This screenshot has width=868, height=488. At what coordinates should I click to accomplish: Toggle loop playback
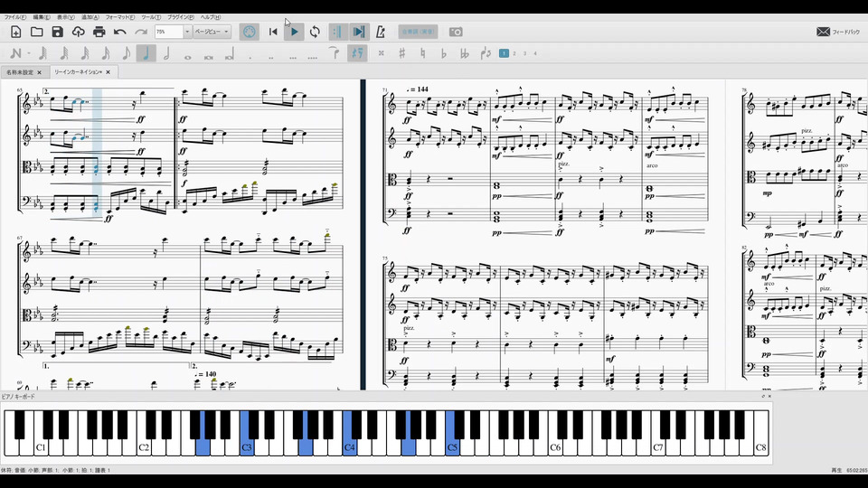point(315,32)
